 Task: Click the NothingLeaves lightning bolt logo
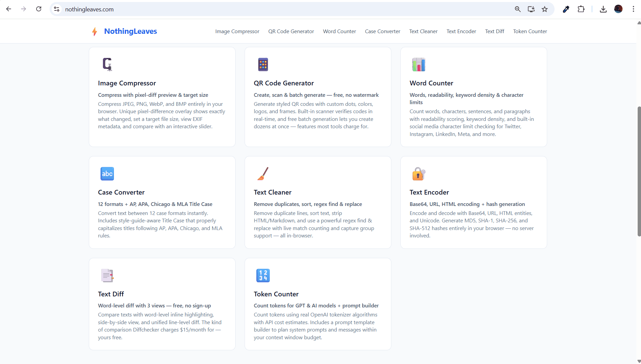click(x=94, y=31)
